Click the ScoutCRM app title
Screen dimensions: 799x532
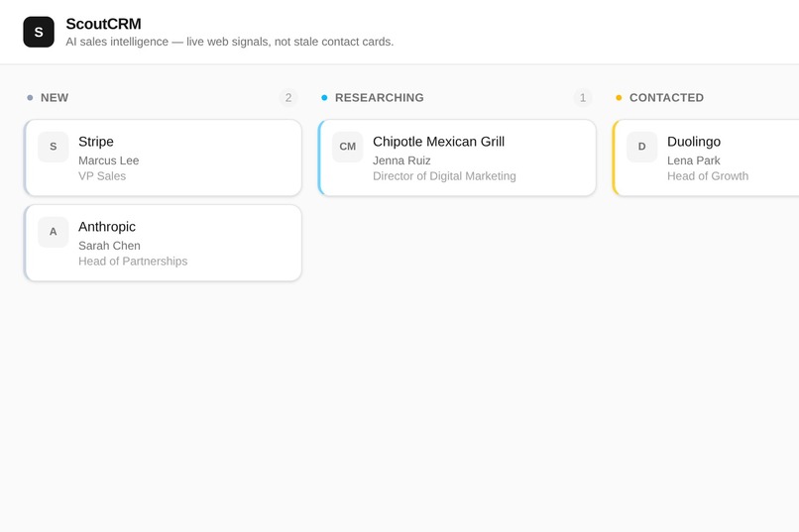[x=103, y=24]
